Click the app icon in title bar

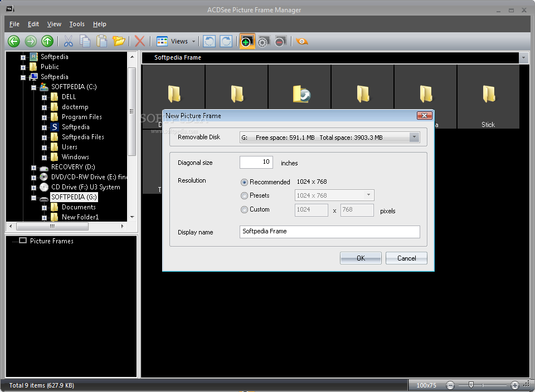(10, 9)
